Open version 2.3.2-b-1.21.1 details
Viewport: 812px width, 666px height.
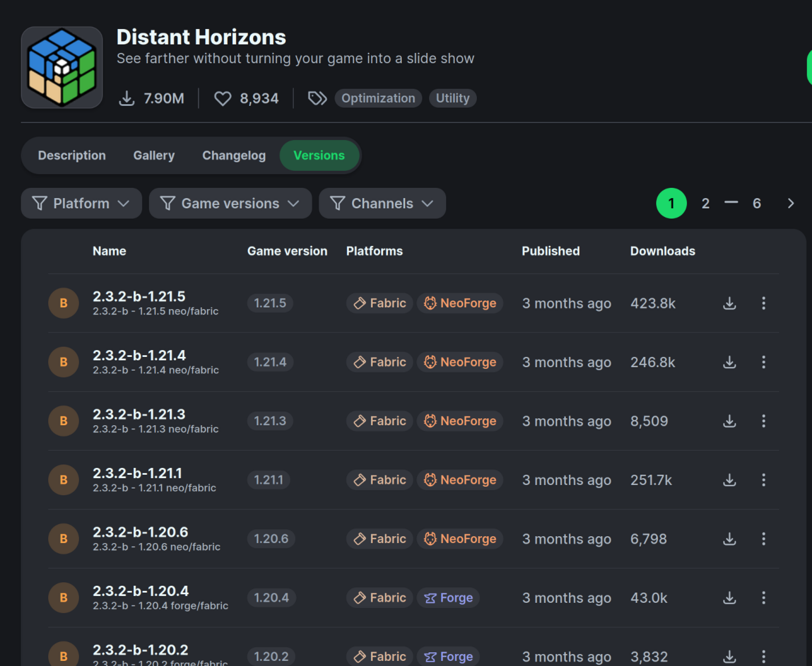click(x=137, y=473)
